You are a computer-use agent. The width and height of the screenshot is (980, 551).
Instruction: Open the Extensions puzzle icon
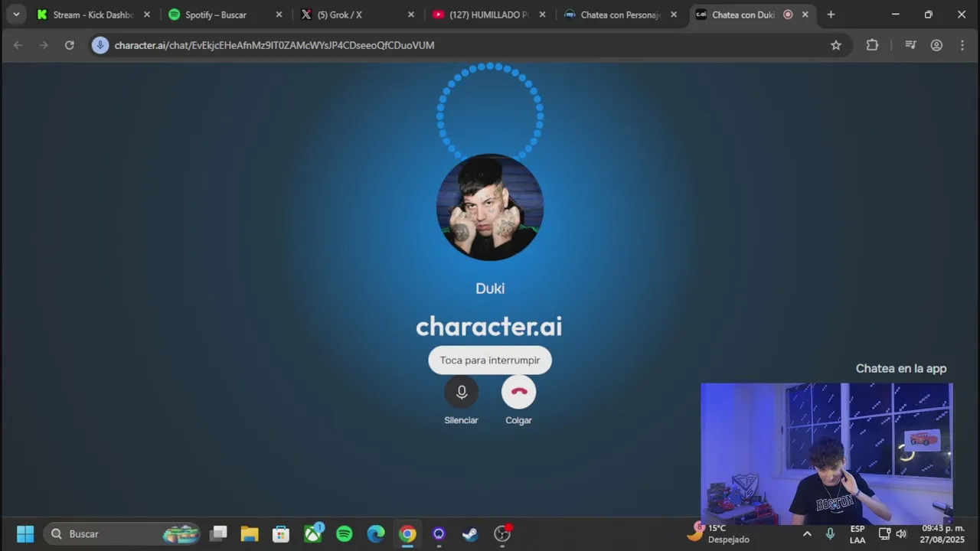pyautogui.click(x=872, y=45)
